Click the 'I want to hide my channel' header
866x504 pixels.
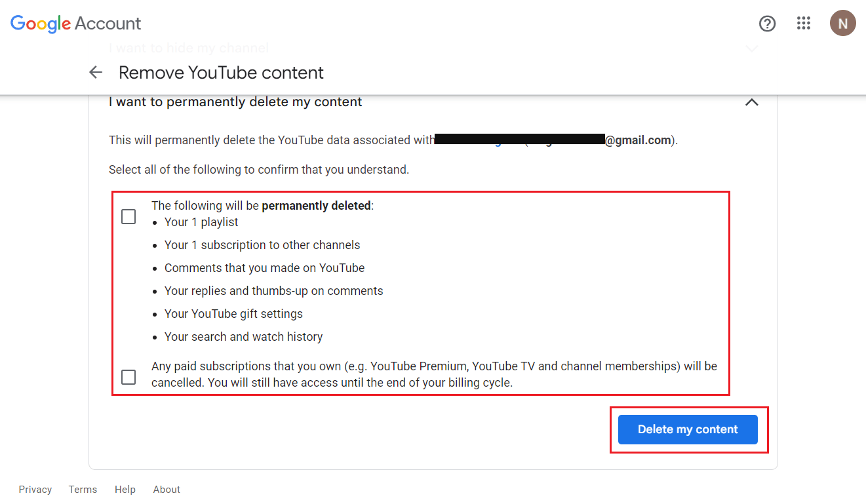point(189,48)
